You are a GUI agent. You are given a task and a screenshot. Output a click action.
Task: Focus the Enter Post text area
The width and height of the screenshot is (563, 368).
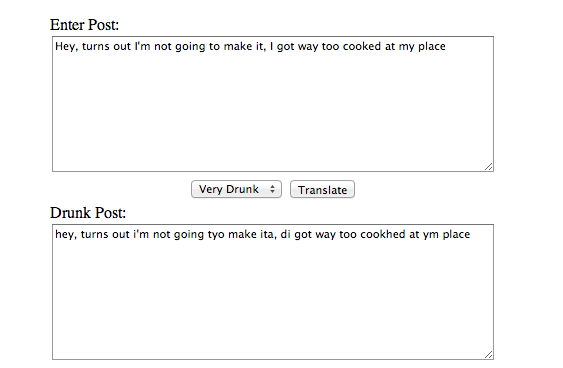coord(273,104)
